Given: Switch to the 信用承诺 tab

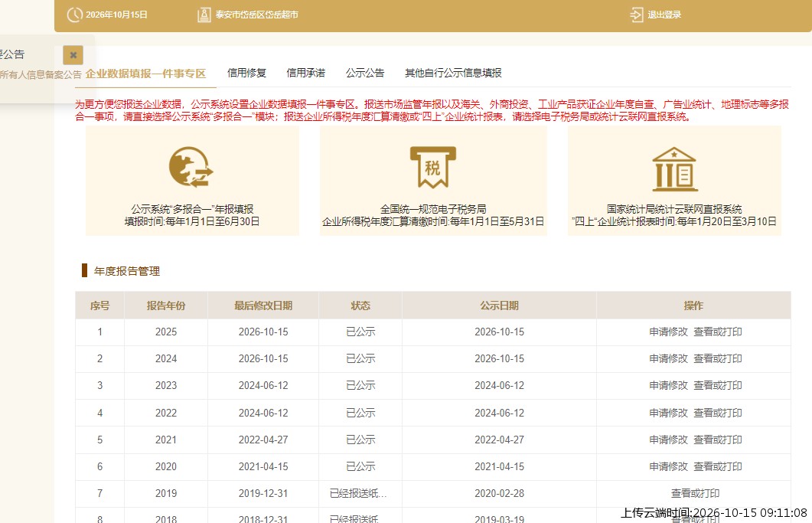Looking at the screenshot, I should point(306,73).
